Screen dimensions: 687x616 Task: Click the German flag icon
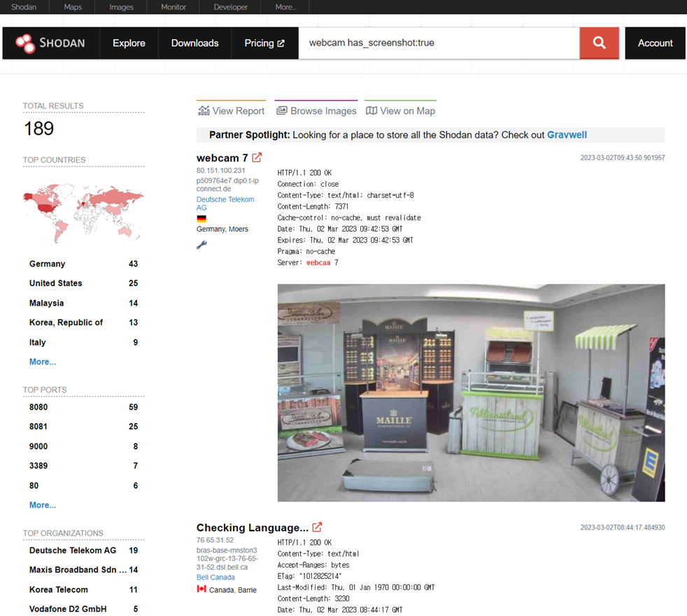click(x=201, y=219)
